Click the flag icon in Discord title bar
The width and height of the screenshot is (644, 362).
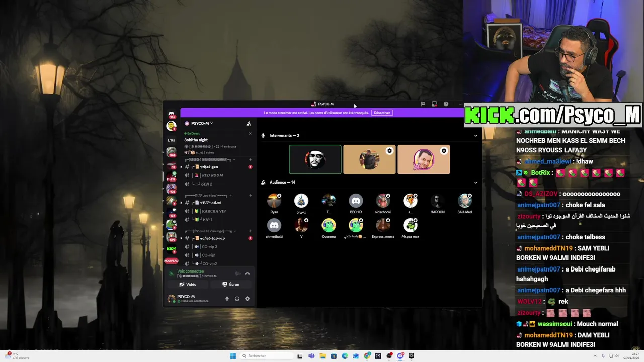point(423,104)
